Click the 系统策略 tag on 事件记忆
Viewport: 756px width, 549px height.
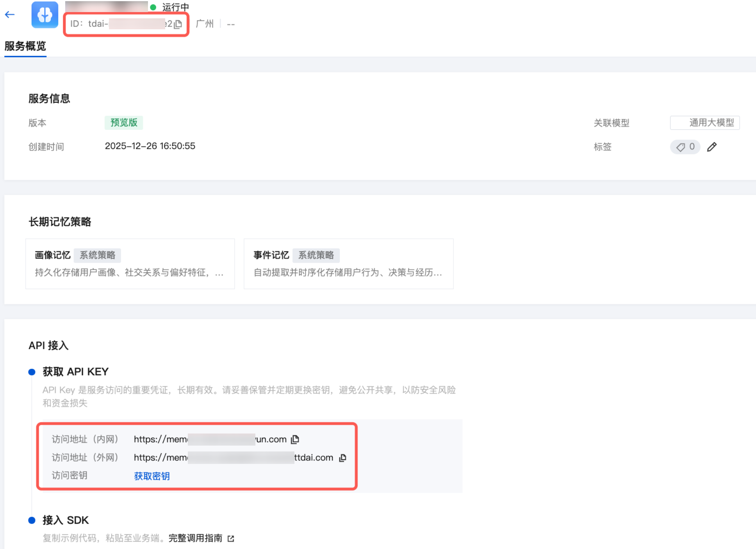(316, 255)
